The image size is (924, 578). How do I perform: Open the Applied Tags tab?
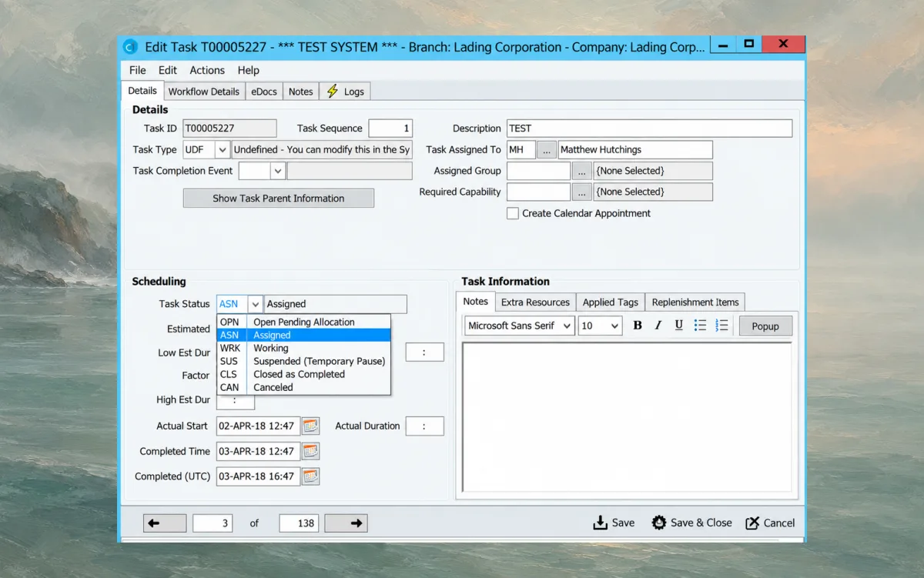(611, 302)
